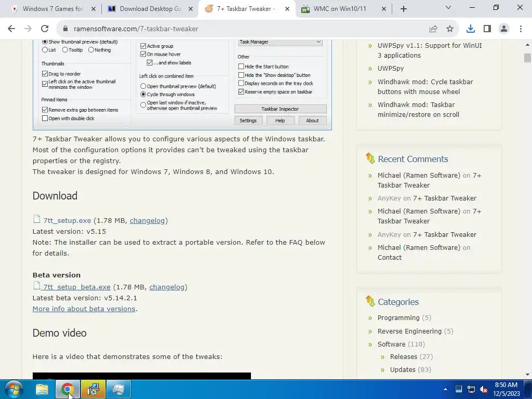Close the Download Desktop Gadgets tab
This screenshot has height=399, width=532.
(x=191, y=9)
